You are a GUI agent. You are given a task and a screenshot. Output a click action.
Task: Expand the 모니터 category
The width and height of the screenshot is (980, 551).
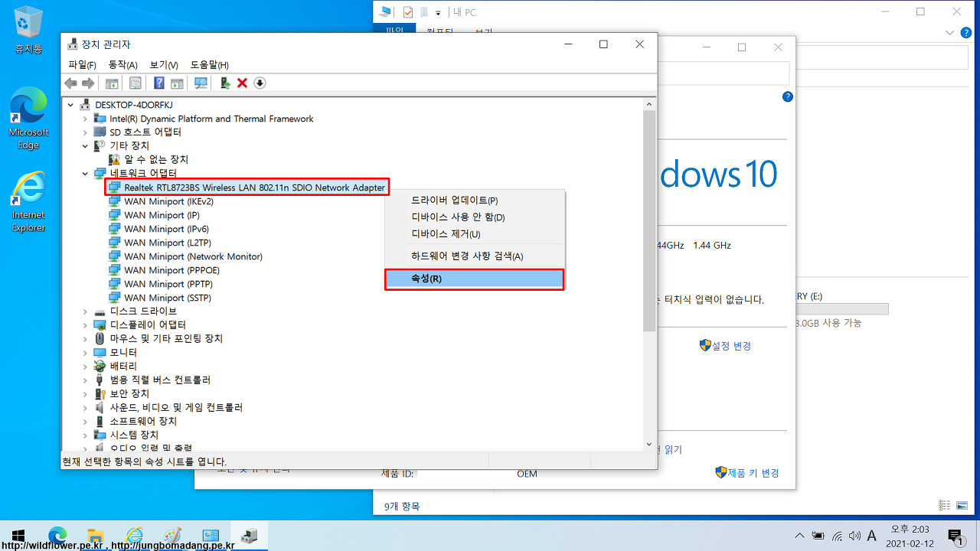pyautogui.click(x=86, y=353)
